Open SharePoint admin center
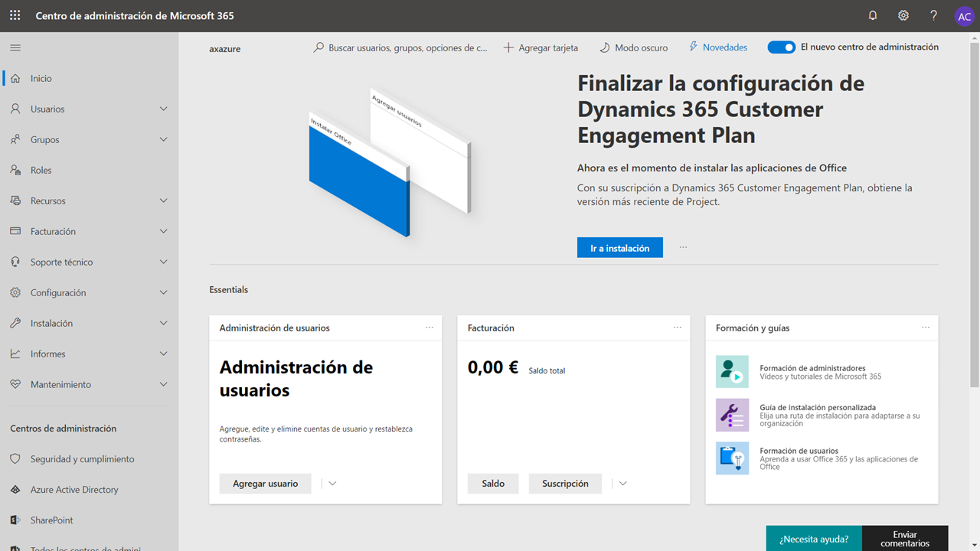 [x=90, y=520]
